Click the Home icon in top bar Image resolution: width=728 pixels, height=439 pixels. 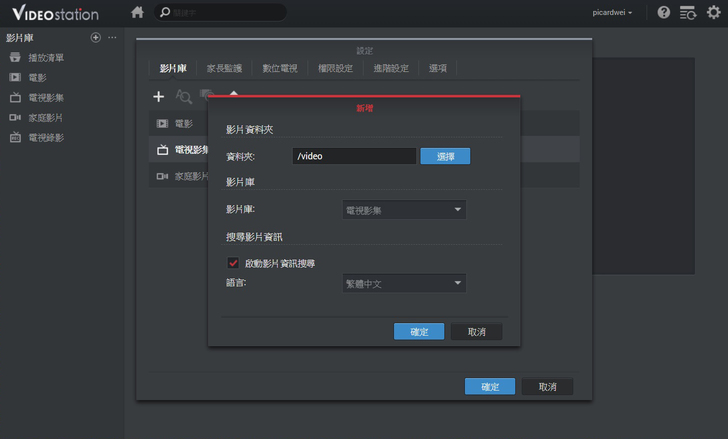(137, 12)
